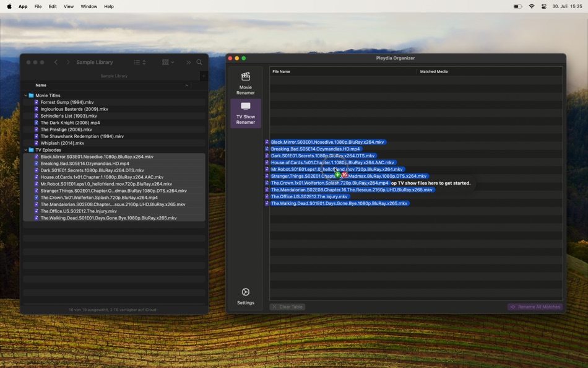Zoom the Pleydia Organizer window
Screen dimensions: 588x368
pyautogui.click(x=244, y=58)
